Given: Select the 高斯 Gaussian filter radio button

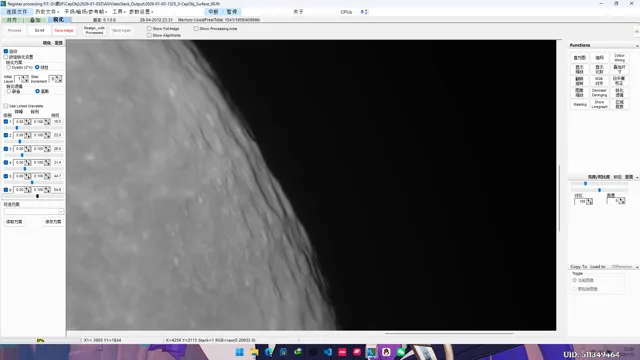Looking at the screenshot, I should click(38, 91).
